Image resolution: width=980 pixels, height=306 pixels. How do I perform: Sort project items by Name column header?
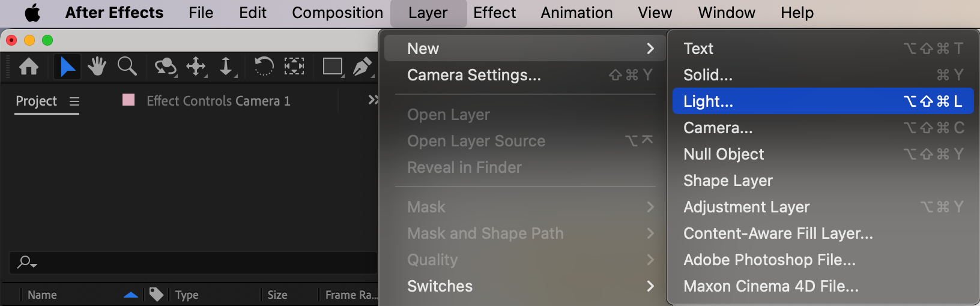[x=42, y=295]
